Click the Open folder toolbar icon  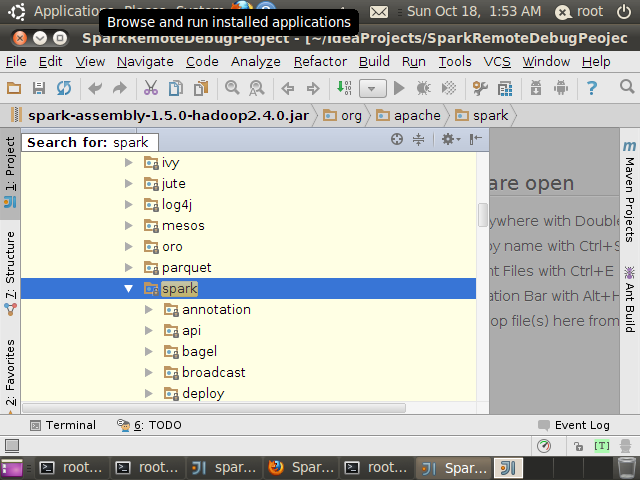coord(14,88)
